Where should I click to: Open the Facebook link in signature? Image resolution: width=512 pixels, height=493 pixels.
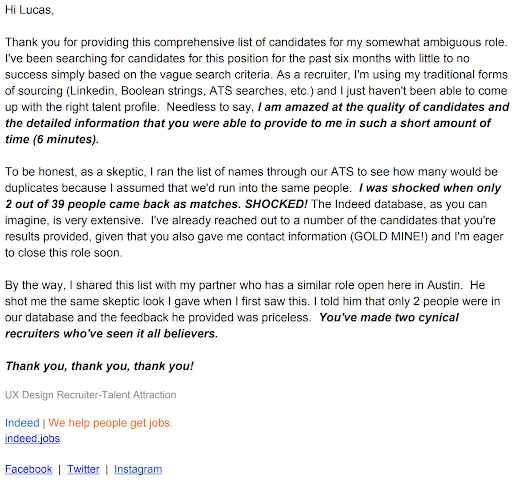[29, 469]
